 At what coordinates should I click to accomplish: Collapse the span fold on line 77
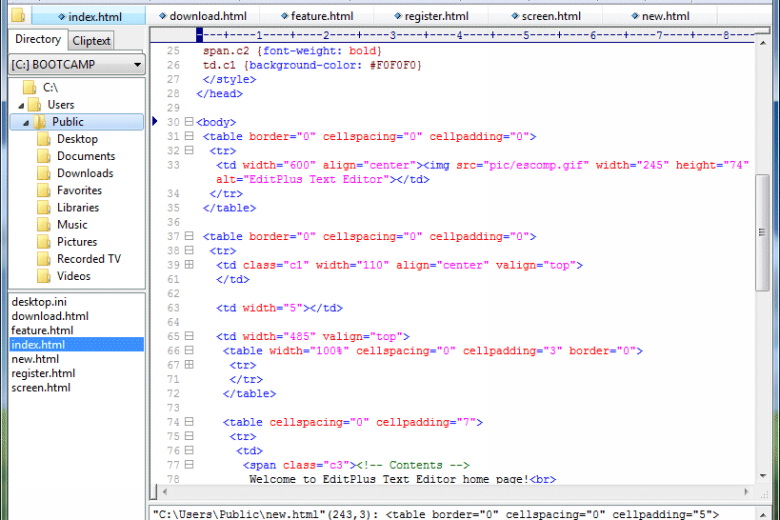189,465
